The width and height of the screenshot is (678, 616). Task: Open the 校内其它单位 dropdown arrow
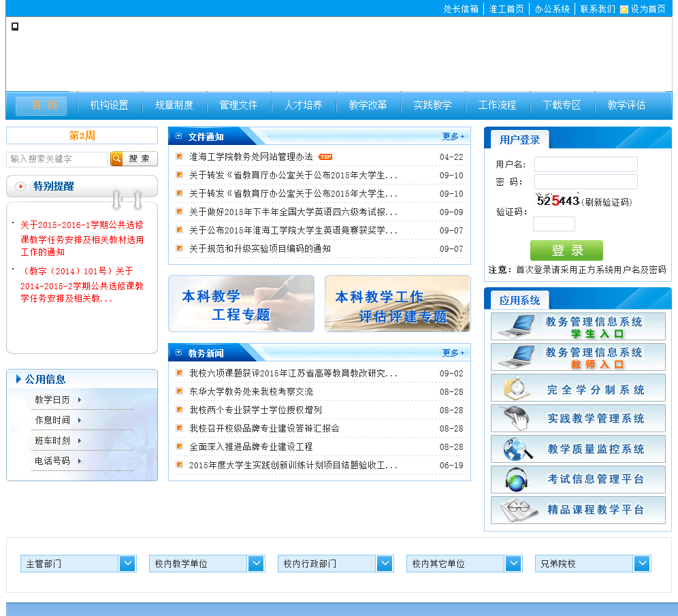tap(514, 564)
